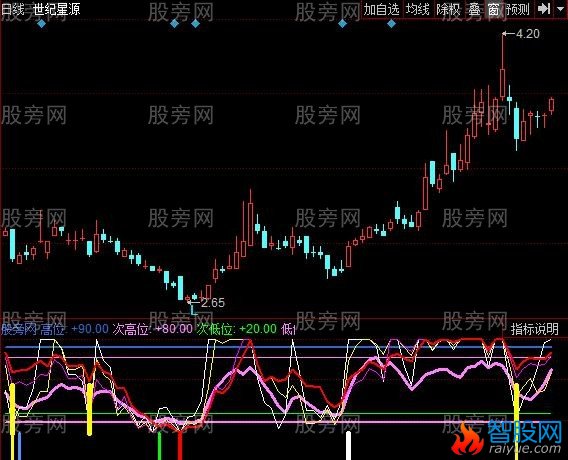The height and width of the screenshot is (460, 568).
Task: Click the short blue signal bar in the indicator
Action: (x=20, y=446)
